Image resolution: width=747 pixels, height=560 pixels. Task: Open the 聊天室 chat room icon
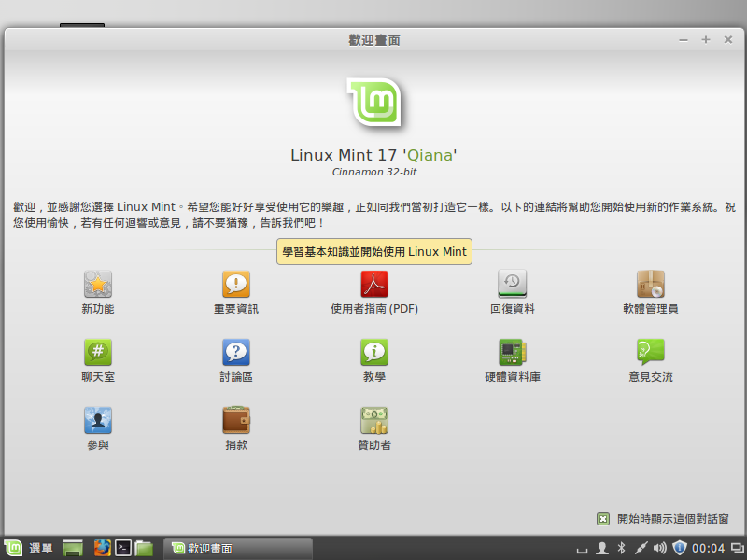98,352
